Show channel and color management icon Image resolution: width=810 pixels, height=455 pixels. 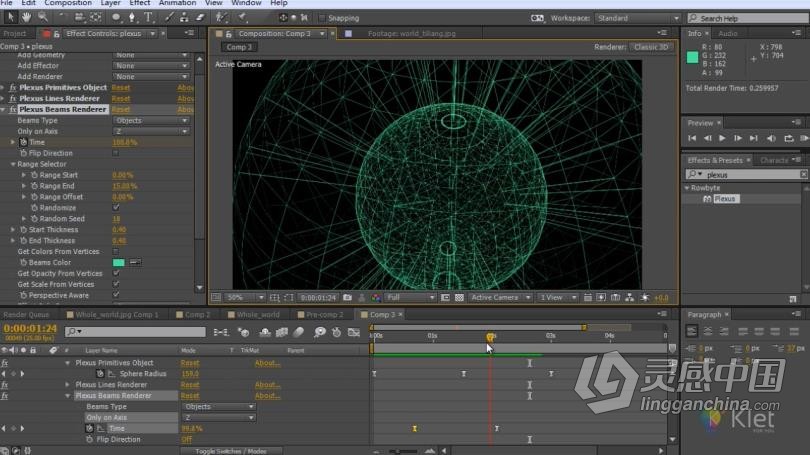376,297
